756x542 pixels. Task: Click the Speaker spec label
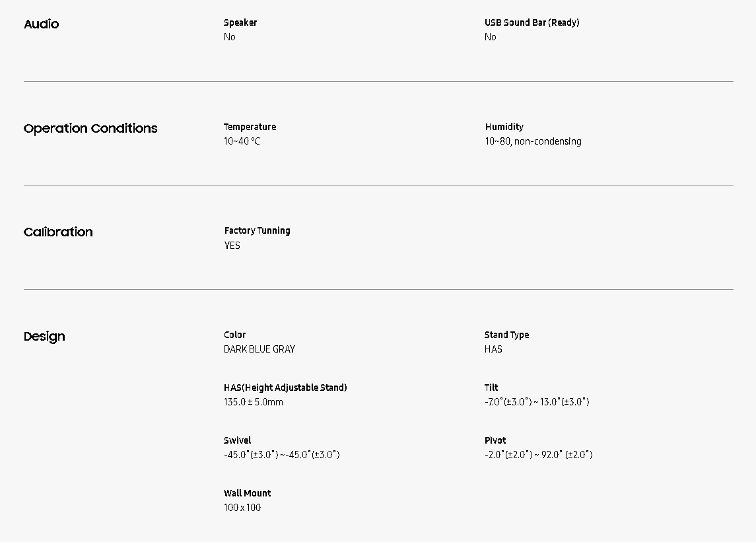240,22
